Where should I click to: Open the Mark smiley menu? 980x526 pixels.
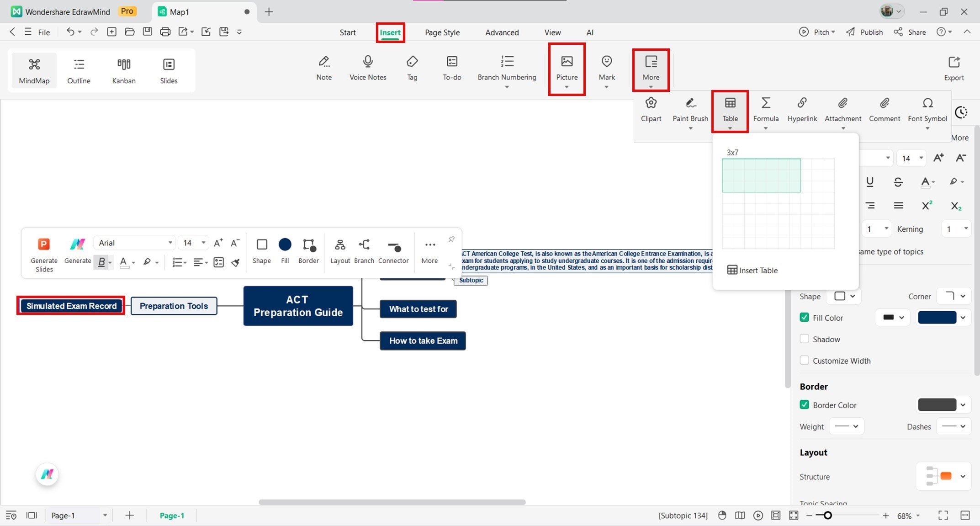(607, 71)
